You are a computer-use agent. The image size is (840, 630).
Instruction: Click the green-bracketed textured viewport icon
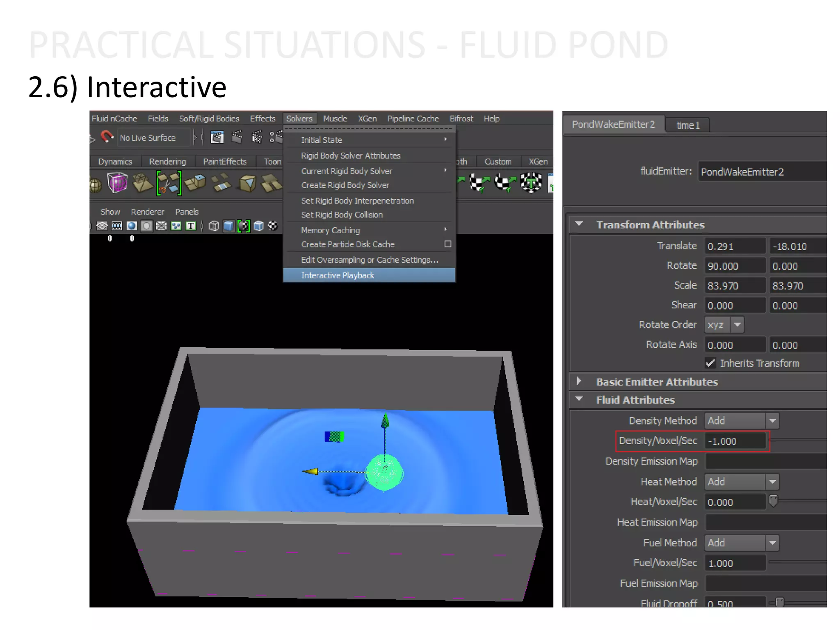click(x=244, y=226)
